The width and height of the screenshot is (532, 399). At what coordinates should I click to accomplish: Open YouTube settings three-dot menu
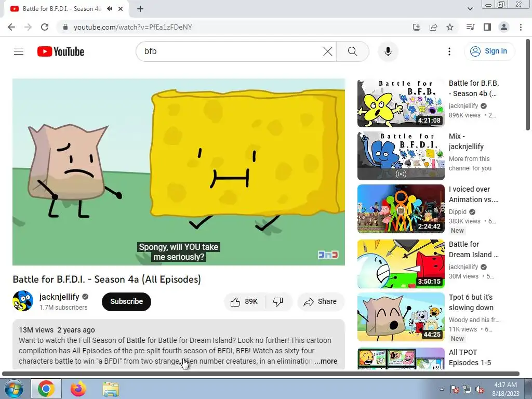pyautogui.click(x=449, y=51)
